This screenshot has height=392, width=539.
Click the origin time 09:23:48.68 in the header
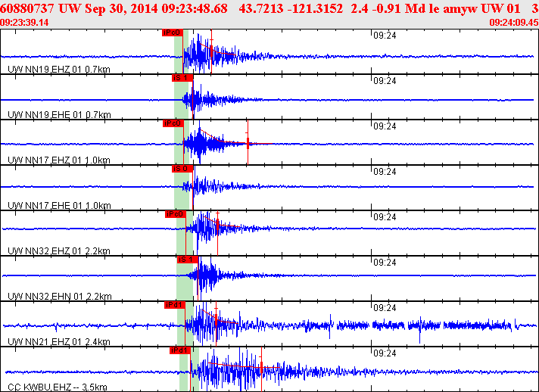[195, 8]
